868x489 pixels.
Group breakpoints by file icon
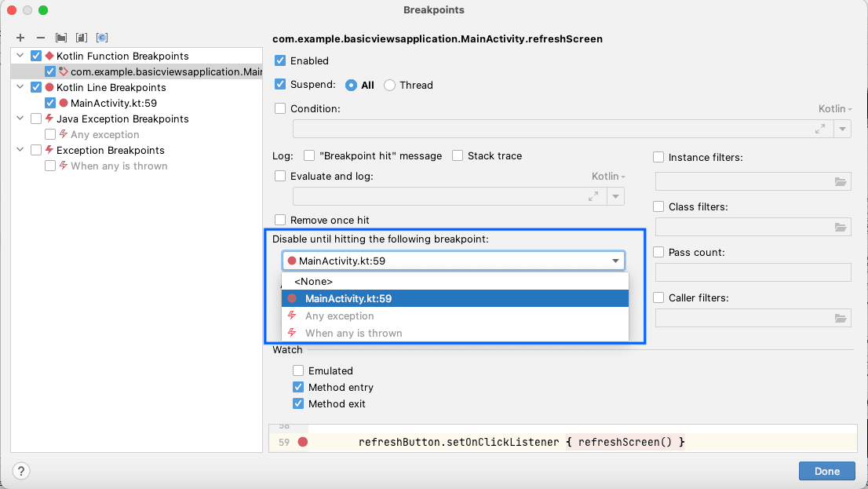82,38
